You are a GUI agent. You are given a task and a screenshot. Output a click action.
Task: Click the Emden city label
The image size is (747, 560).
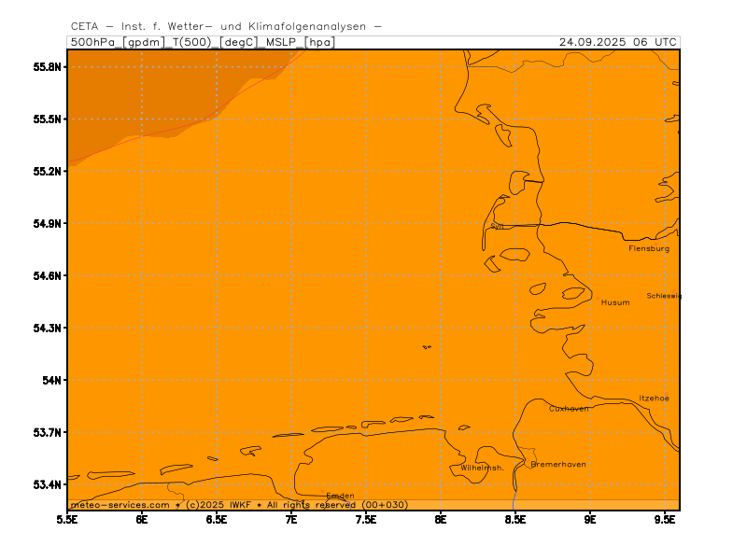[x=340, y=496]
